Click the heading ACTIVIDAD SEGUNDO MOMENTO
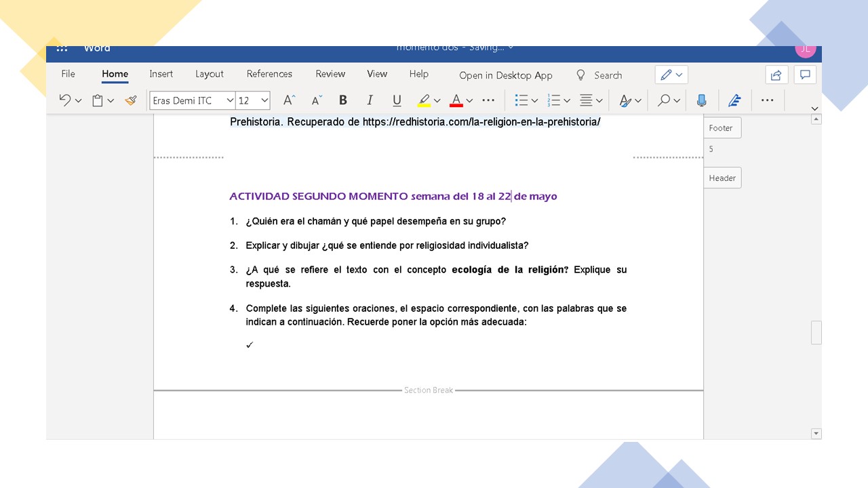 click(x=319, y=197)
